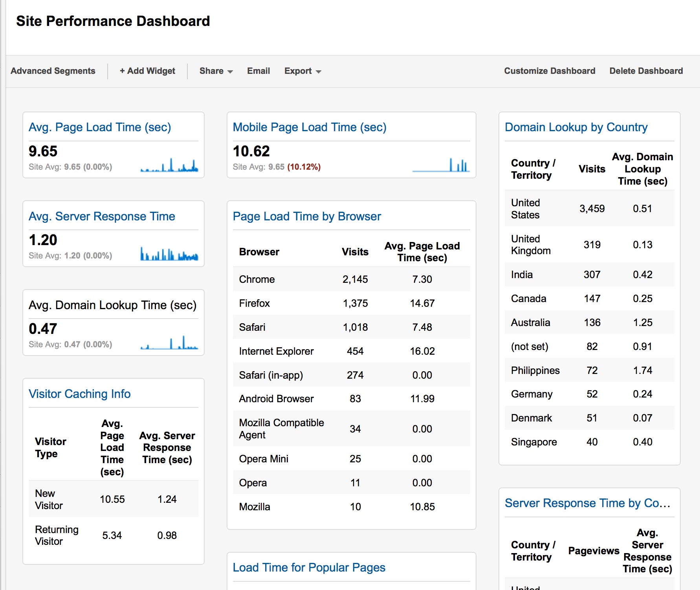
Task: Select the New Visitor row
Action: [x=114, y=499]
